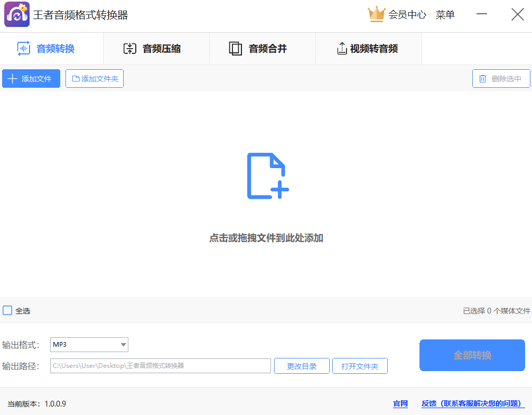
Task: Open the 官网 official website link
Action: (400, 404)
